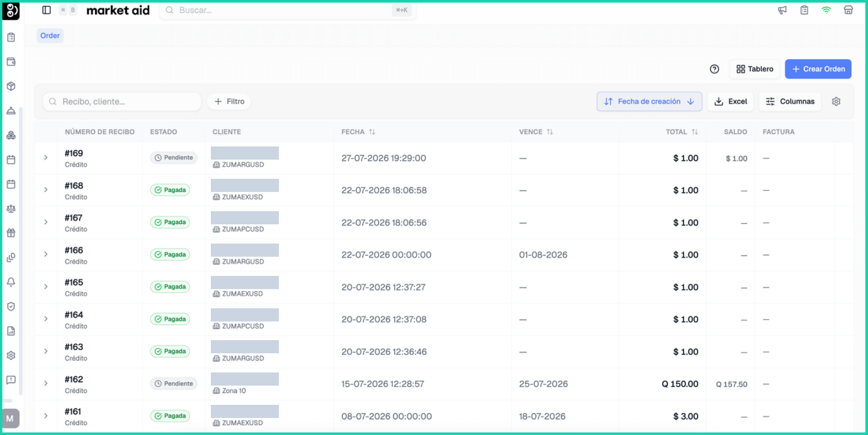Expand order row #165
Viewport: 868px width, 435px height.
(46, 287)
